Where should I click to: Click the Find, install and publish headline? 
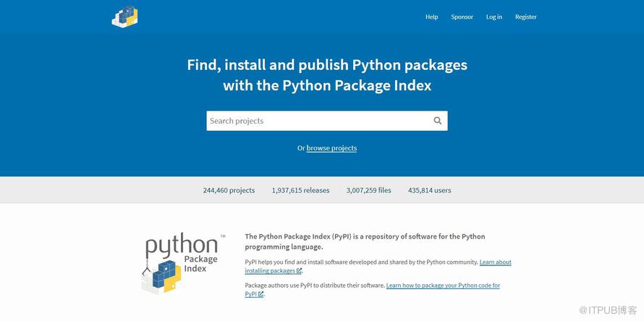coord(327,75)
